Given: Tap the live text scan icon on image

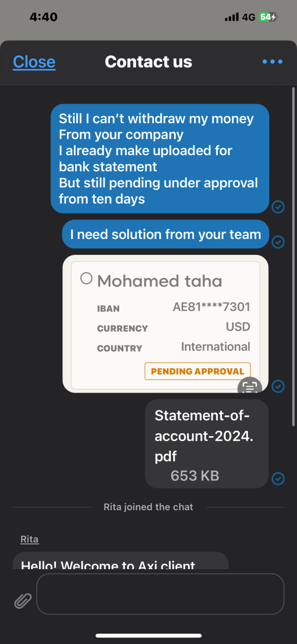Looking at the screenshot, I should pyautogui.click(x=249, y=386).
